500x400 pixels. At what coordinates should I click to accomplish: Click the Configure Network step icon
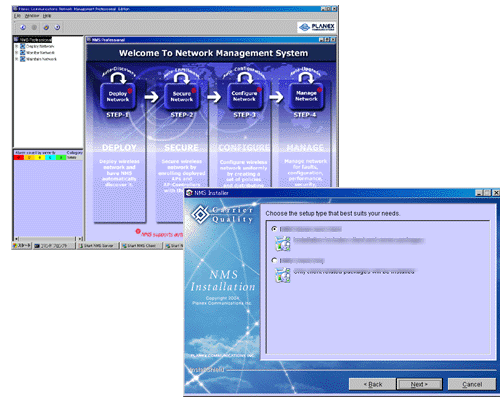[244, 96]
